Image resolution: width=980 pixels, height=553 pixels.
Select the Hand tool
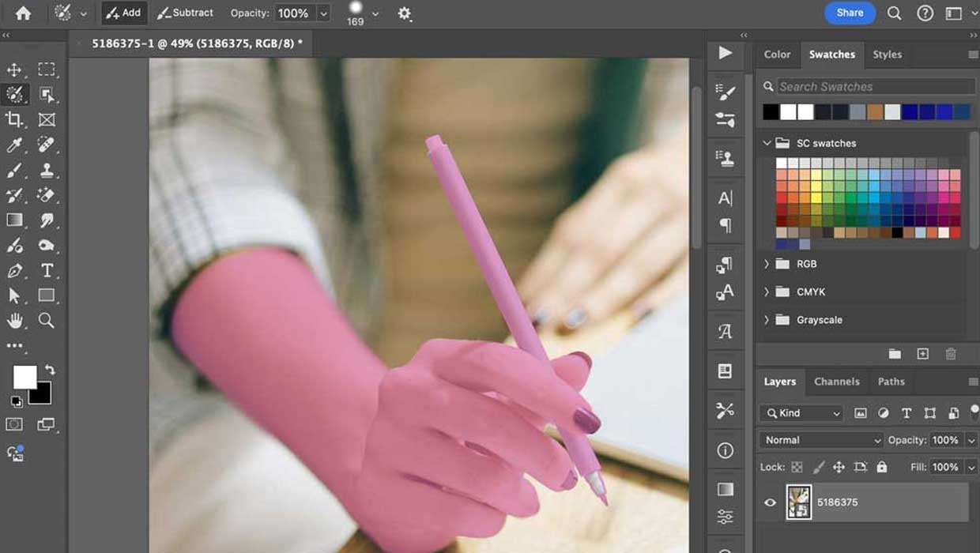pyautogui.click(x=14, y=321)
